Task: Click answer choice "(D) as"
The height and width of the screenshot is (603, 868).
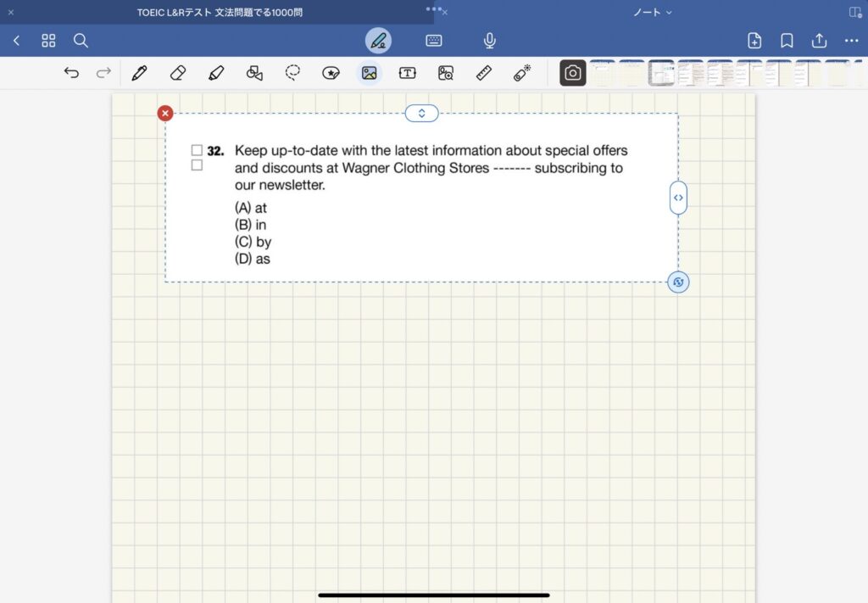Action: 253,259
